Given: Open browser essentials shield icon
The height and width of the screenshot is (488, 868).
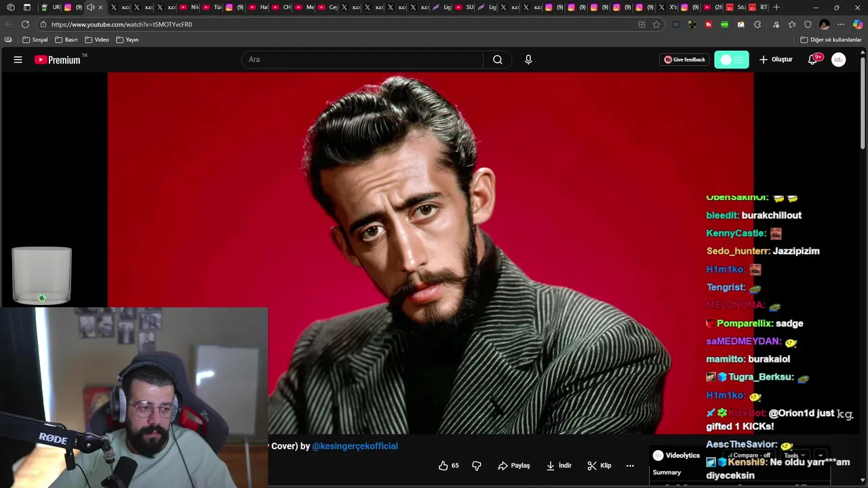Looking at the screenshot, I should pyautogui.click(x=808, y=24).
